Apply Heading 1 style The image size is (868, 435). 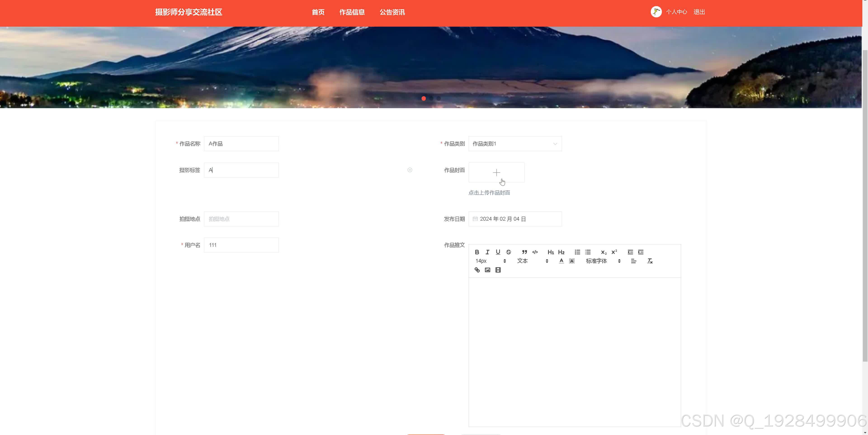551,252
